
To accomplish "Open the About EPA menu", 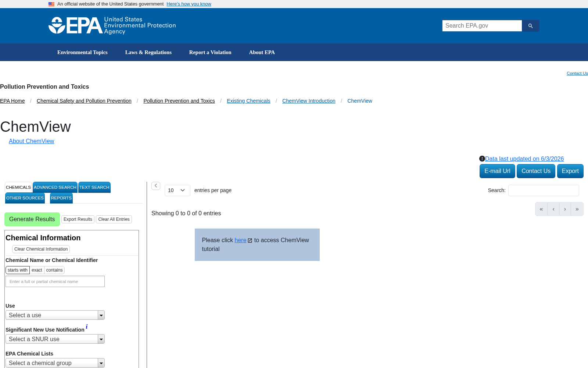I will (x=262, y=52).
